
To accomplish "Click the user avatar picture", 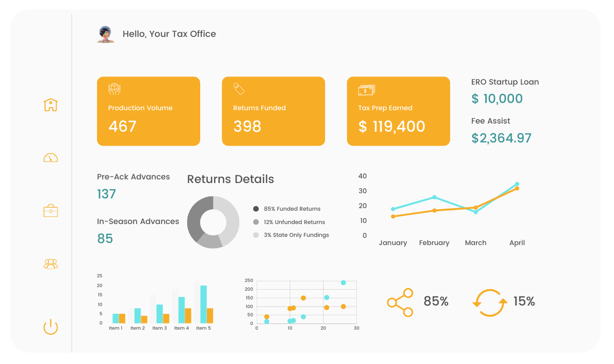I will tap(105, 34).
